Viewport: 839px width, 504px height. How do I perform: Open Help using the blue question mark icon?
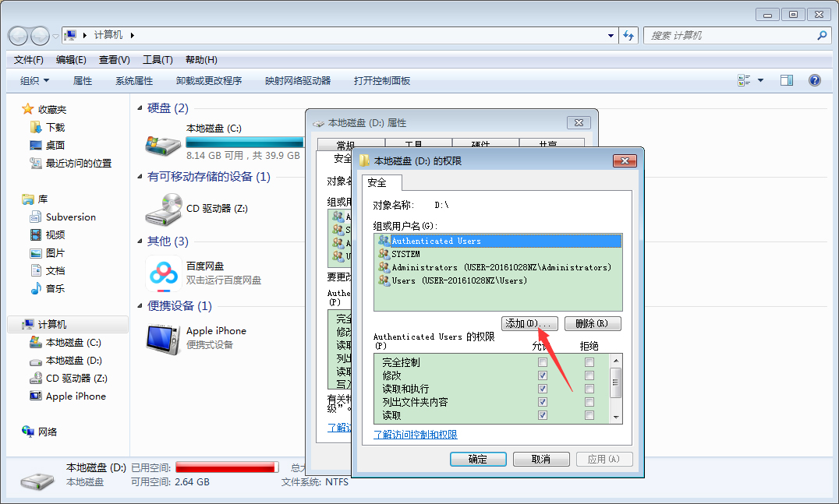[x=814, y=79]
